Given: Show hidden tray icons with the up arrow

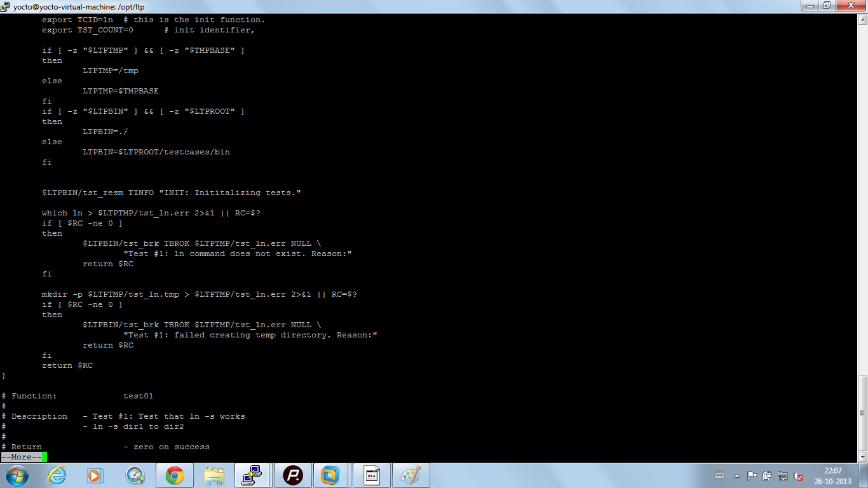Looking at the screenshot, I should point(737,475).
